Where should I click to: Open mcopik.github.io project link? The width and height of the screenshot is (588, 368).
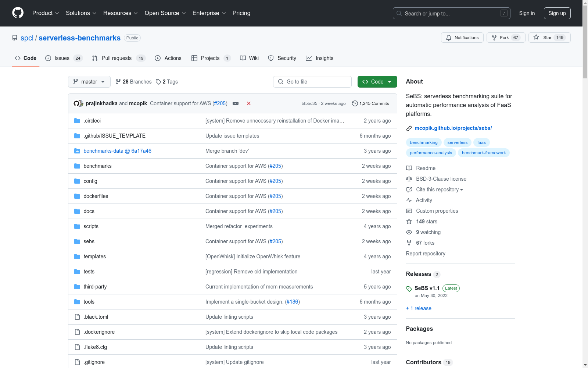(453, 128)
